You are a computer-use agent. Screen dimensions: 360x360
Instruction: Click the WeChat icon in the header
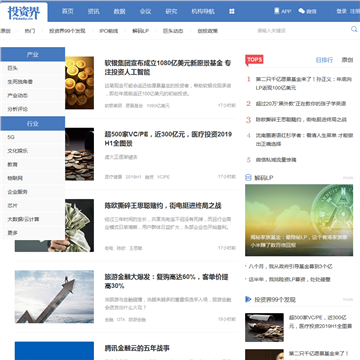click(x=302, y=11)
